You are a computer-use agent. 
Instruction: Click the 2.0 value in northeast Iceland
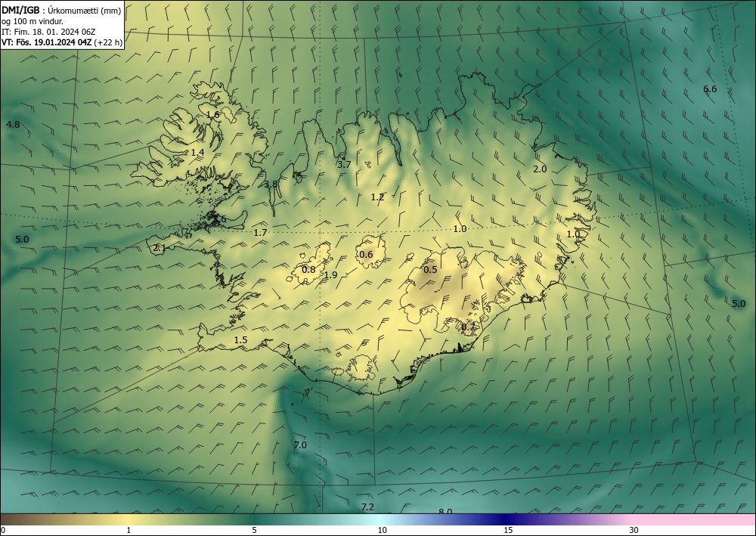click(540, 169)
